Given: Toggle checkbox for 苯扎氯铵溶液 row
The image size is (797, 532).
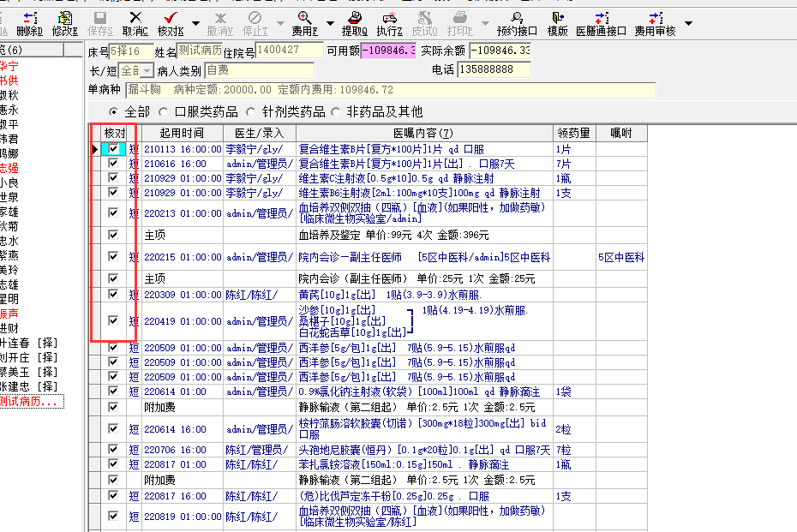Looking at the screenshot, I should click(113, 464).
